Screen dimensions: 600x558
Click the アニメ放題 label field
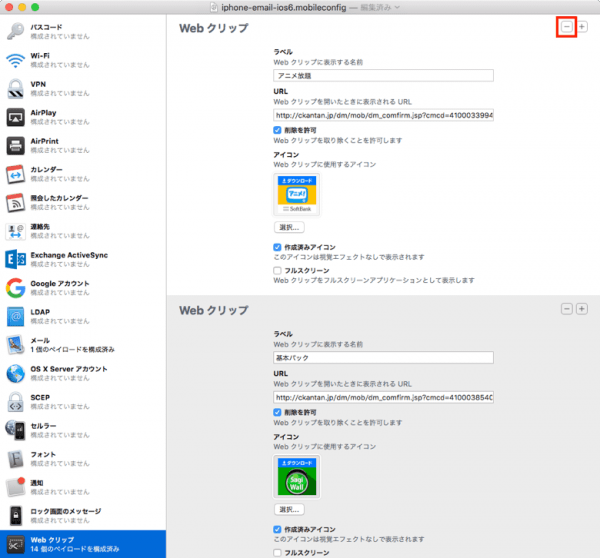(x=383, y=76)
